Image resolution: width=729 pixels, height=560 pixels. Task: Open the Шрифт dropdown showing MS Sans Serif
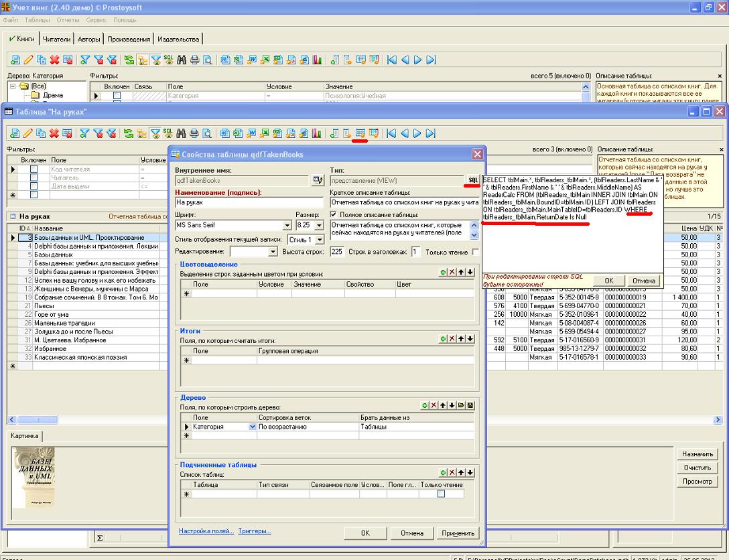click(x=287, y=225)
